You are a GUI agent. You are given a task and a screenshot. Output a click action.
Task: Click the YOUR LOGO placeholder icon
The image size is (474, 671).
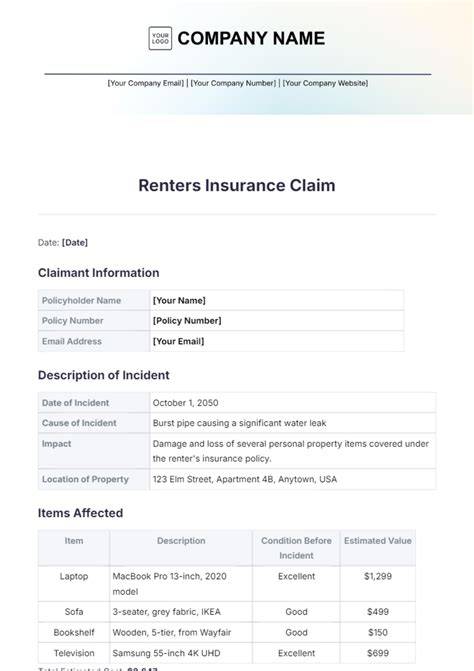click(x=160, y=39)
